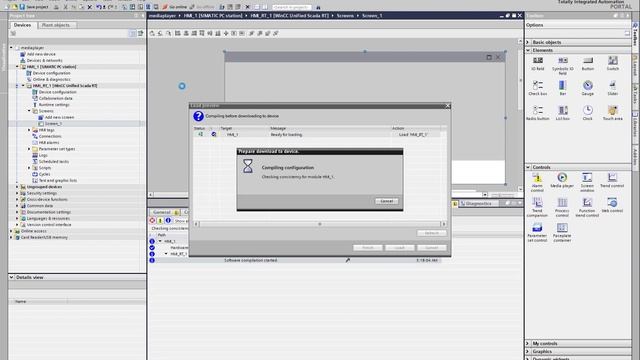
Task: Select the Media player control
Action: click(562, 180)
